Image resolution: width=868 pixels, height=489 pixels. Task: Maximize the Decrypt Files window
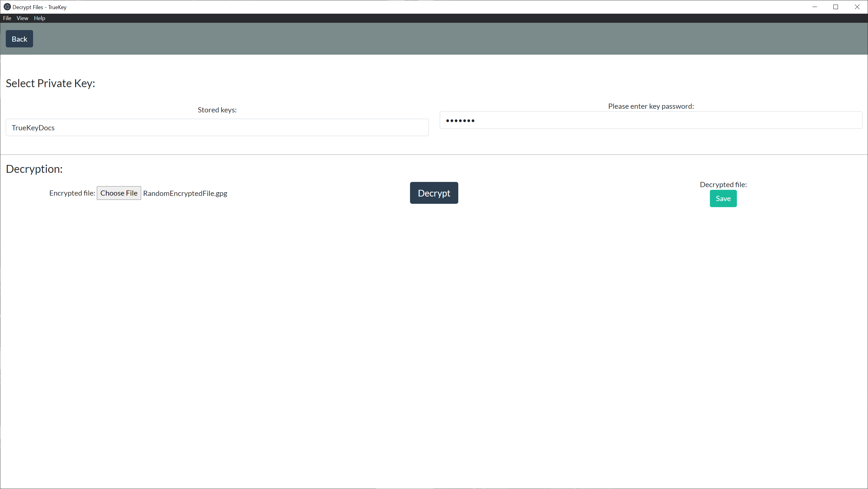(x=836, y=7)
